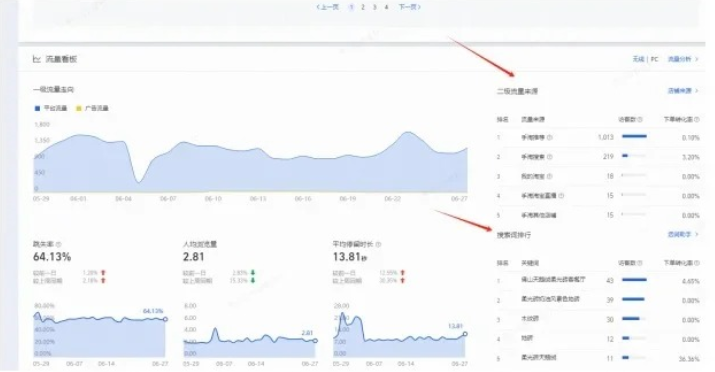Select page 1 in pagination

click(x=351, y=7)
